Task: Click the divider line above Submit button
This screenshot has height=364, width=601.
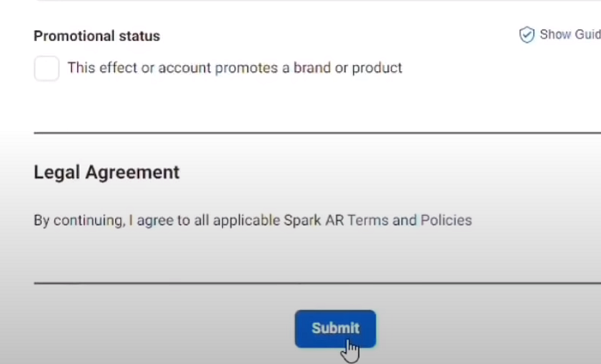Action: click(317, 282)
